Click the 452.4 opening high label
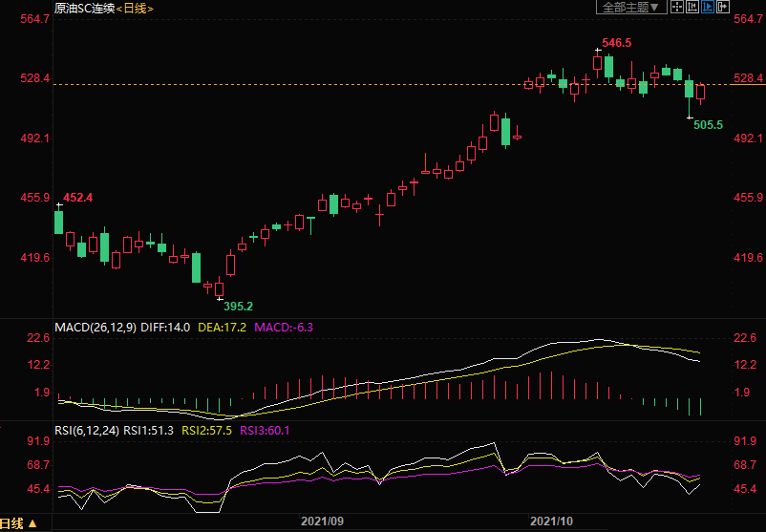Image resolution: width=766 pixels, height=532 pixels. 78,198
